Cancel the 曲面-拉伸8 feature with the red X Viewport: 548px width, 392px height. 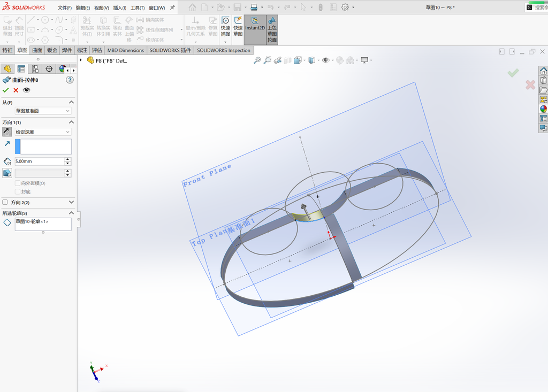point(16,90)
